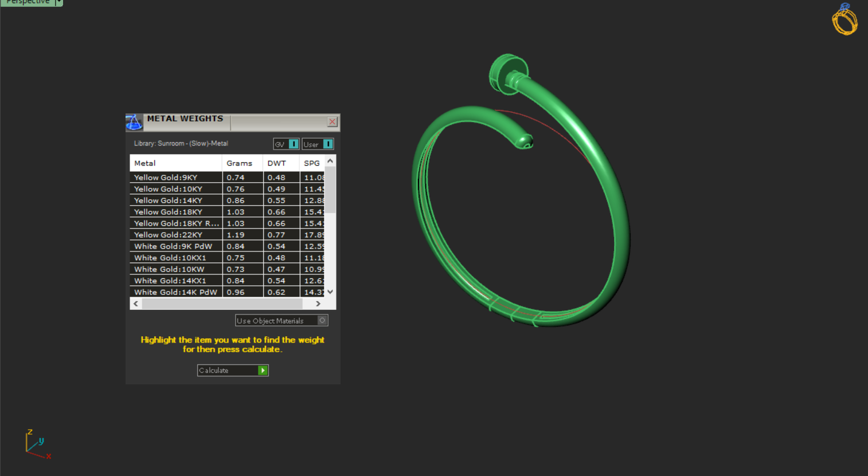
Task: Enable Use Object Materials option
Action: [322, 321]
